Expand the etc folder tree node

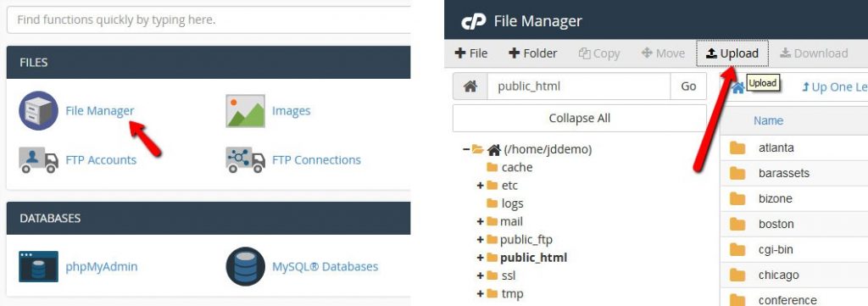pos(481,186)
